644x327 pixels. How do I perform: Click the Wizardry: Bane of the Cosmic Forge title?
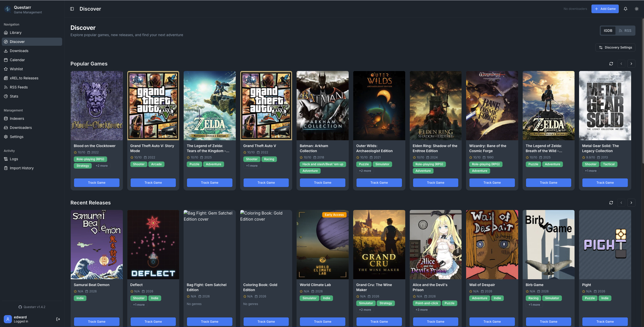click(x=488, y=148)
